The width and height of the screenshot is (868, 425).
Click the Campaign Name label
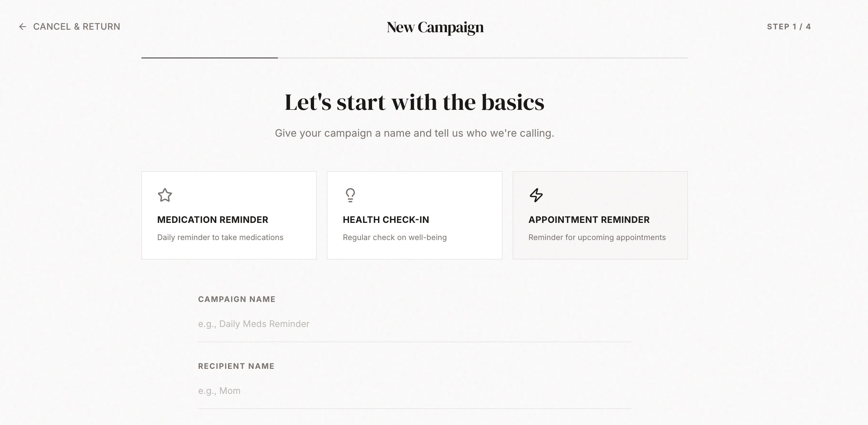(237, 299)
